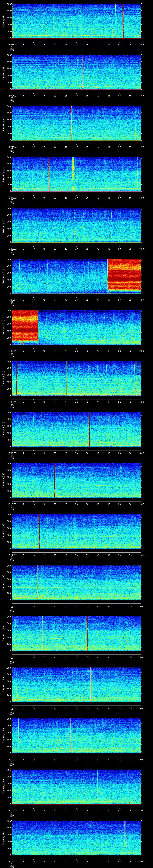Click the 8:17:00 start time label
Image resolution: width=153 pixels, height=868 pixels.
[x=12, y=862]
